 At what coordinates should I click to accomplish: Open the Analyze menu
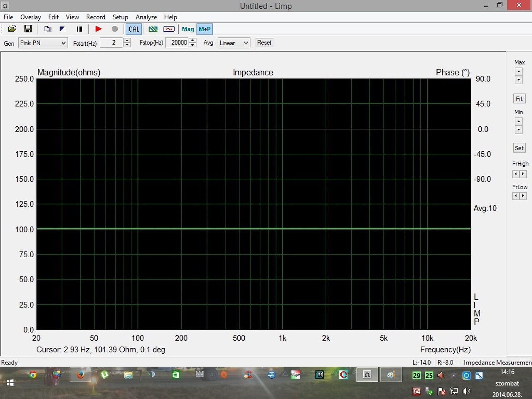tap(146, 17)
